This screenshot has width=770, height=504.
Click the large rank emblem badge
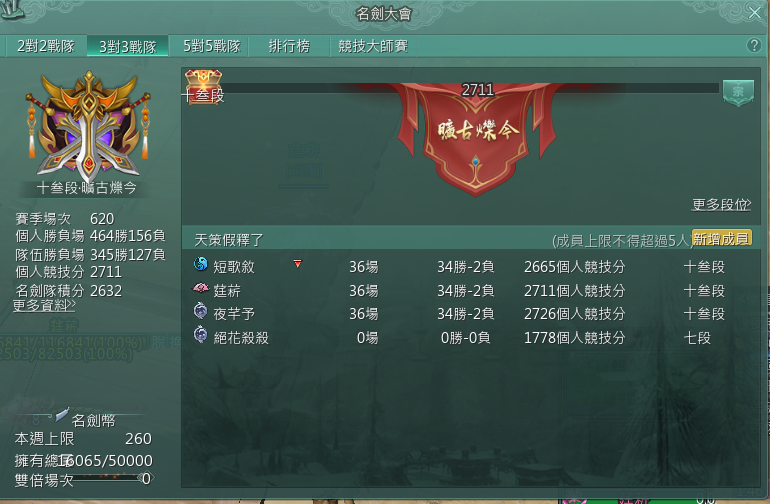[88, 126]
